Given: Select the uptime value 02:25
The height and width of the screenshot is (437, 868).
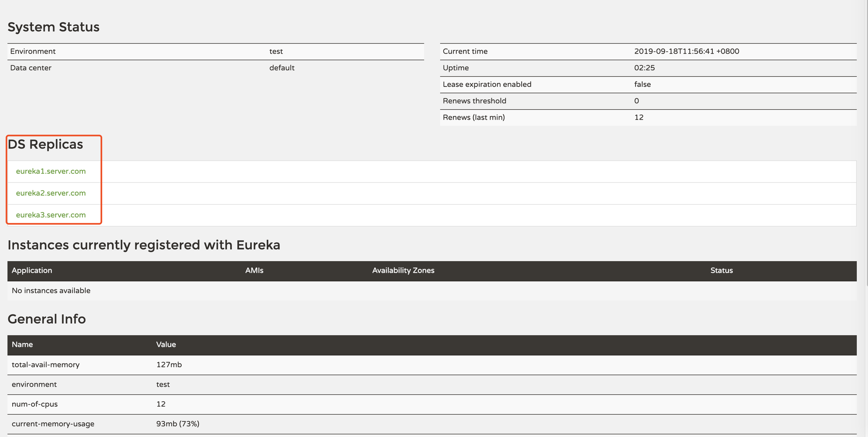Looking at the screenshot, I should (x=645, y=68).
